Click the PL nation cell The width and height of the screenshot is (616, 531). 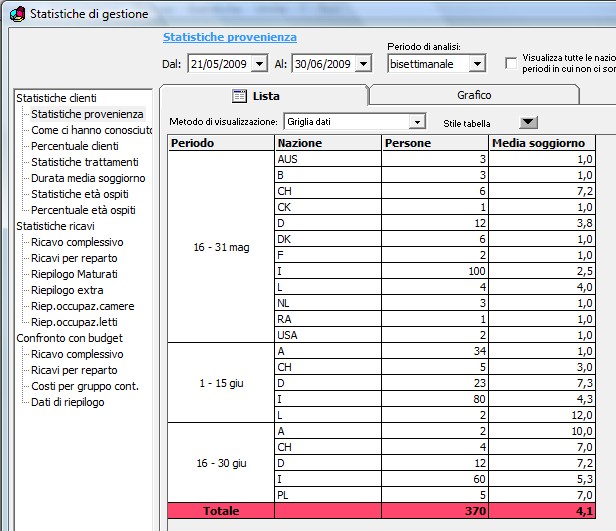coord(328,495)
